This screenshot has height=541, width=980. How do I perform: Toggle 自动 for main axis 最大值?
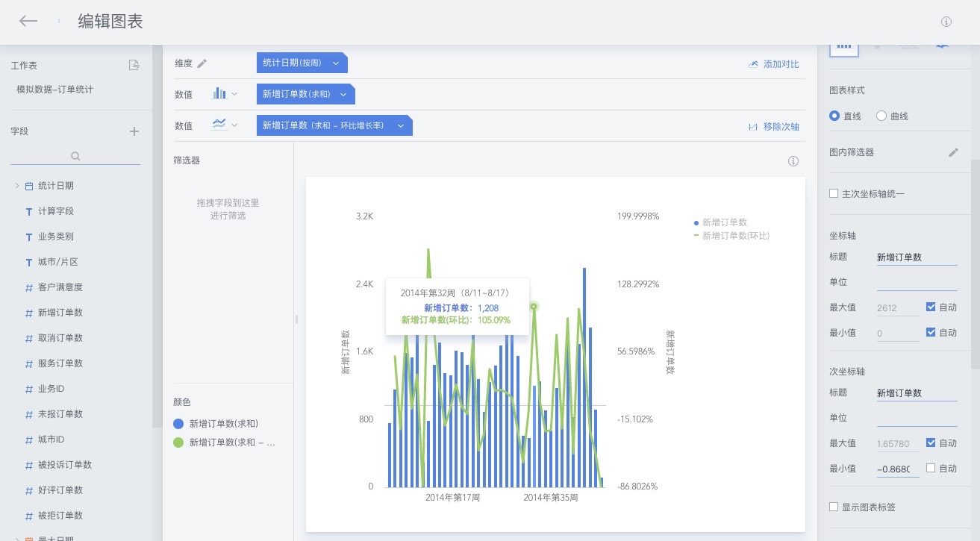[x=931, y=307]
